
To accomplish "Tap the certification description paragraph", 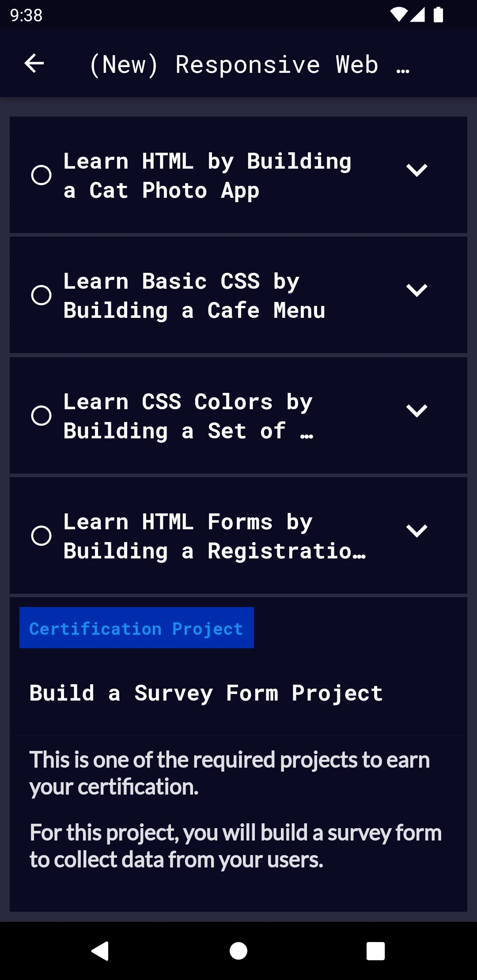I will click(230, 773).
